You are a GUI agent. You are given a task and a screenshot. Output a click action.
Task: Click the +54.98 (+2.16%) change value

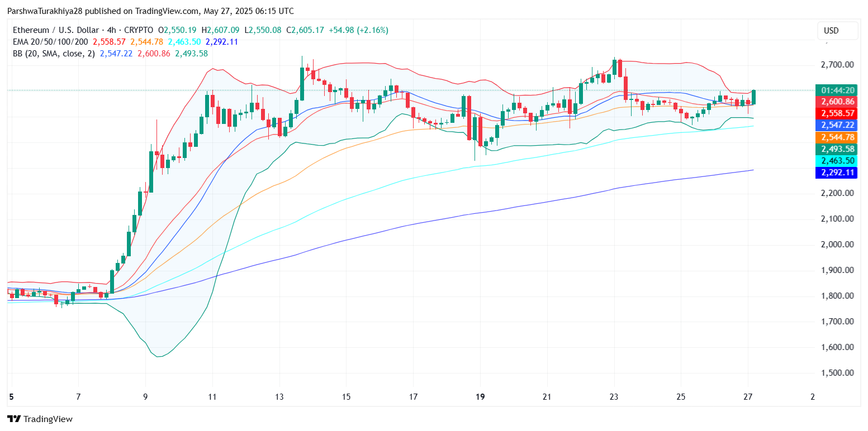[x=357, y=30]
